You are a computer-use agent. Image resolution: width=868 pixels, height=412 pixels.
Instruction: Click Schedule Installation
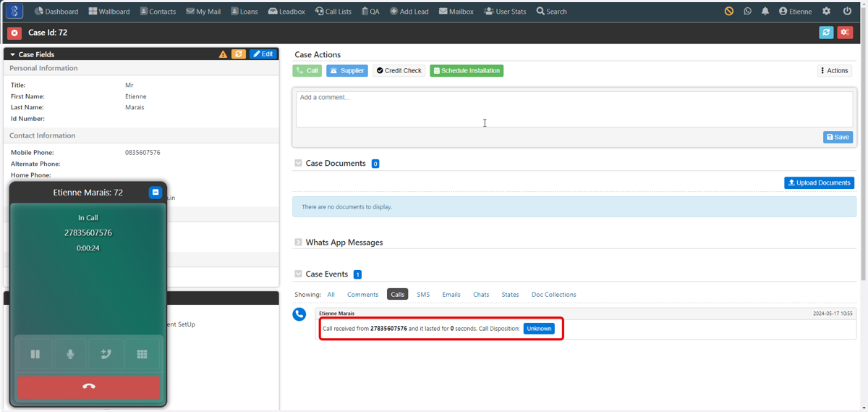(x=467, y=71)
